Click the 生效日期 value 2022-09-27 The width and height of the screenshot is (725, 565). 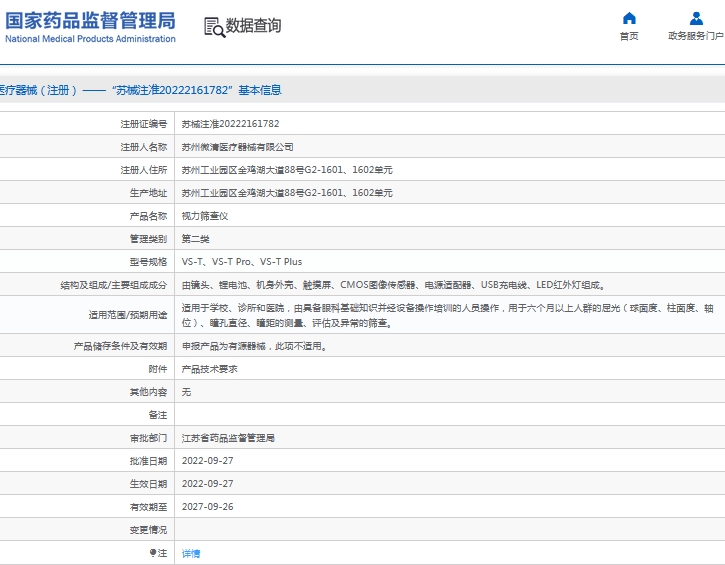(x=208, y=484)
